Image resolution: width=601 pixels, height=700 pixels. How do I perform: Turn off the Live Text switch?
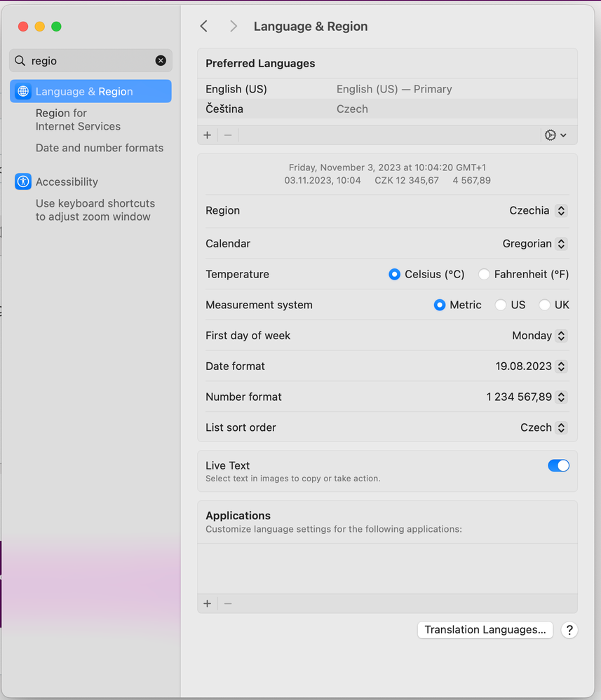558,466
